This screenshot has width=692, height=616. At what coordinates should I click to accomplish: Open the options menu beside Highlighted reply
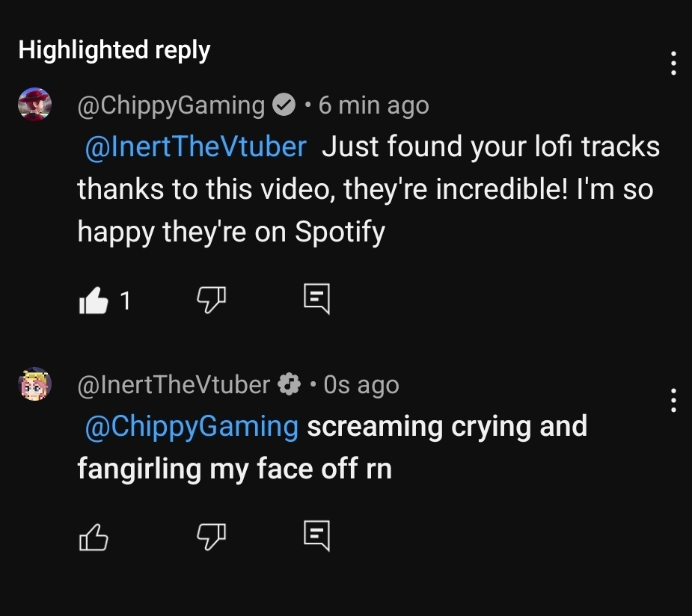click(x=673, y=64)
